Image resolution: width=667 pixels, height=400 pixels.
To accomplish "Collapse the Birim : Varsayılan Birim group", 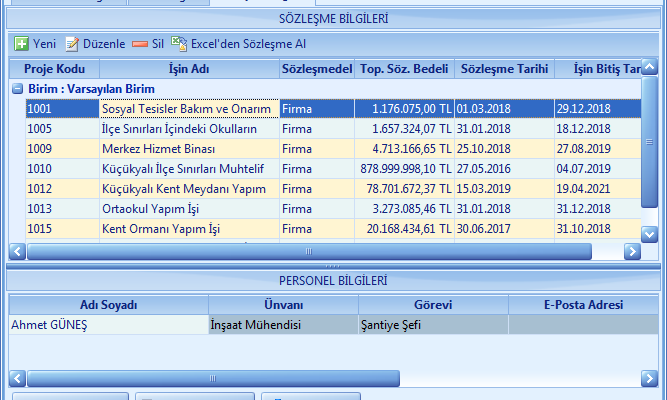I will 18,89.
